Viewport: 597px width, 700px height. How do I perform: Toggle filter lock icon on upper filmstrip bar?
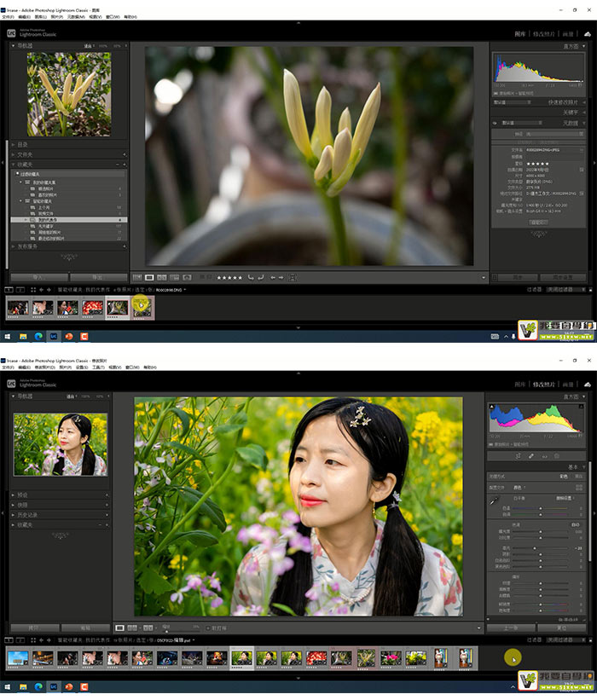click(x=590, y=290)
